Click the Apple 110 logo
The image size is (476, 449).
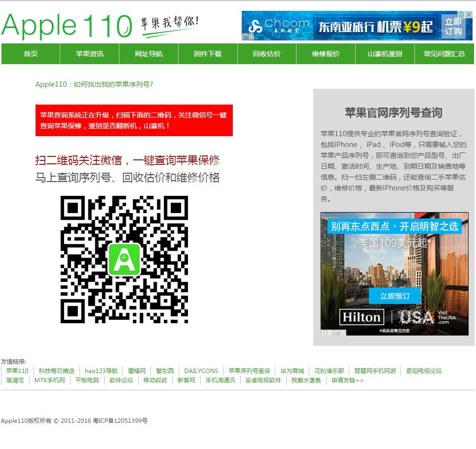67,26
